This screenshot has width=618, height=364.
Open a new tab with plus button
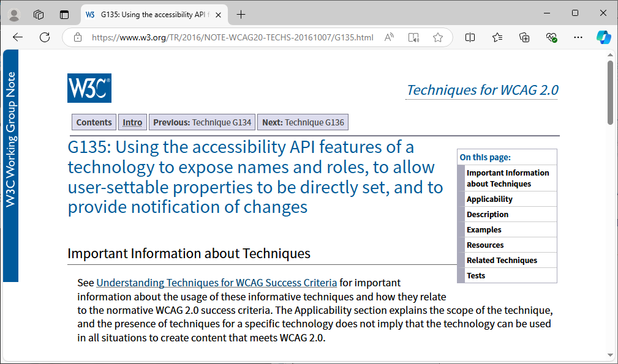(x=241, y=15)
